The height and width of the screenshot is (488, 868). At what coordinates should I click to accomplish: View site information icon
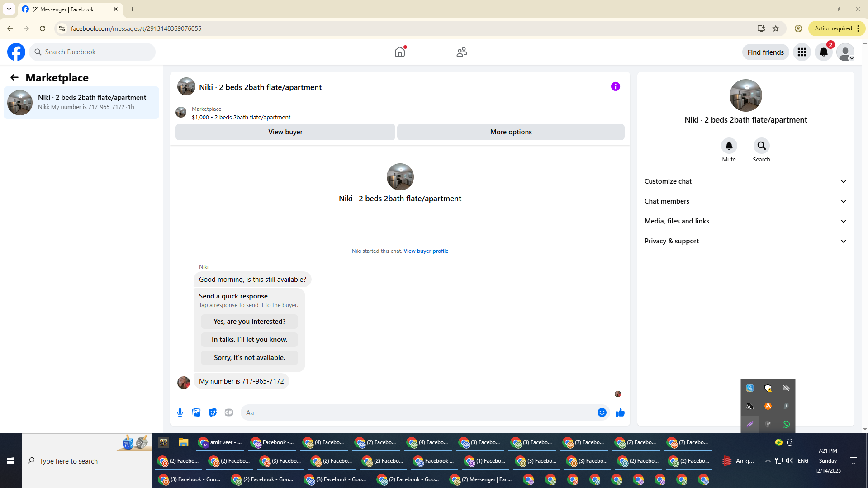[x=62, y=28]
